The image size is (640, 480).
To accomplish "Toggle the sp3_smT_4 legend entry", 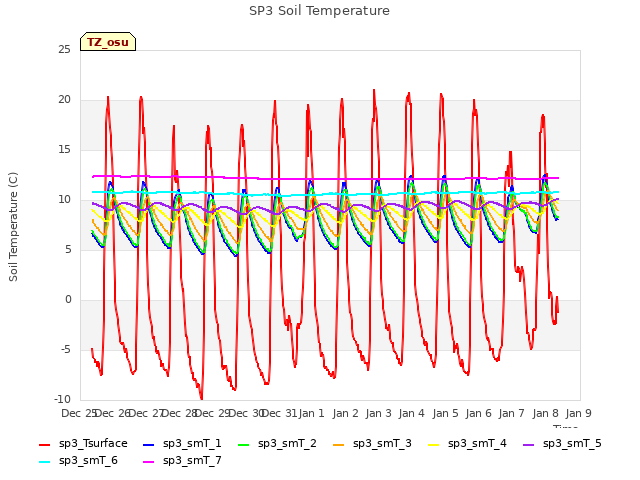I will pyautogui.click(x=467, y=444).
